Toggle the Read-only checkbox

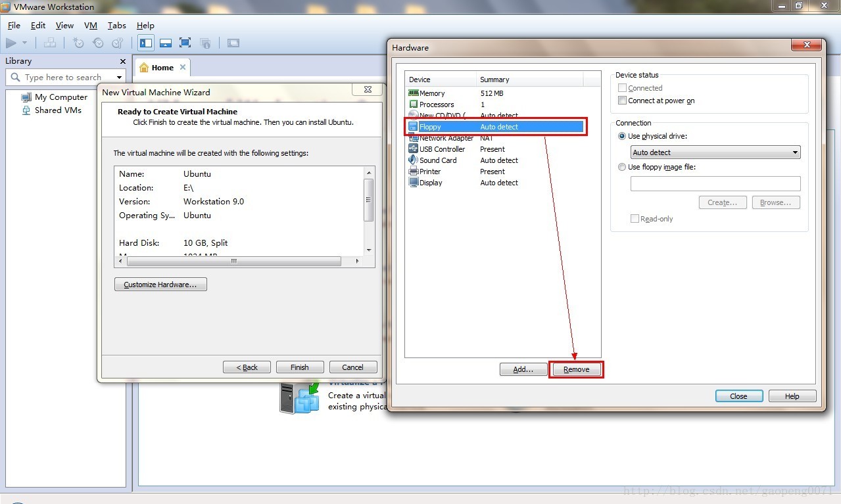point(635,219)
